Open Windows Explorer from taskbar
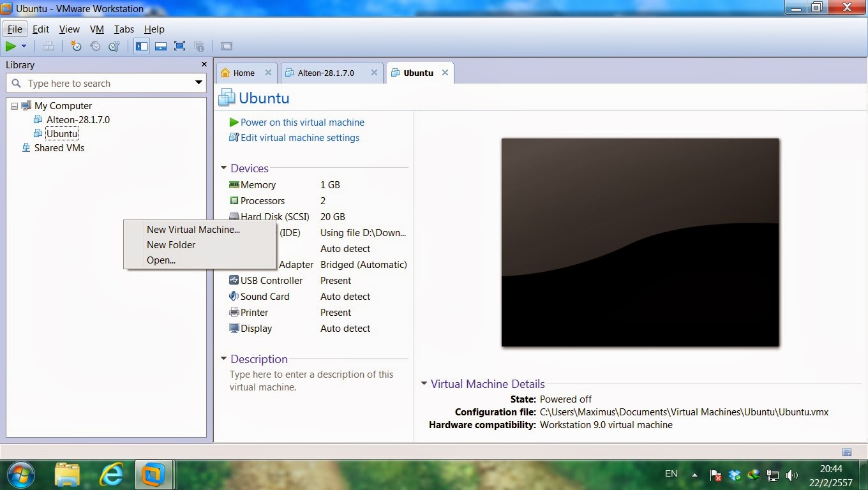 66,474
